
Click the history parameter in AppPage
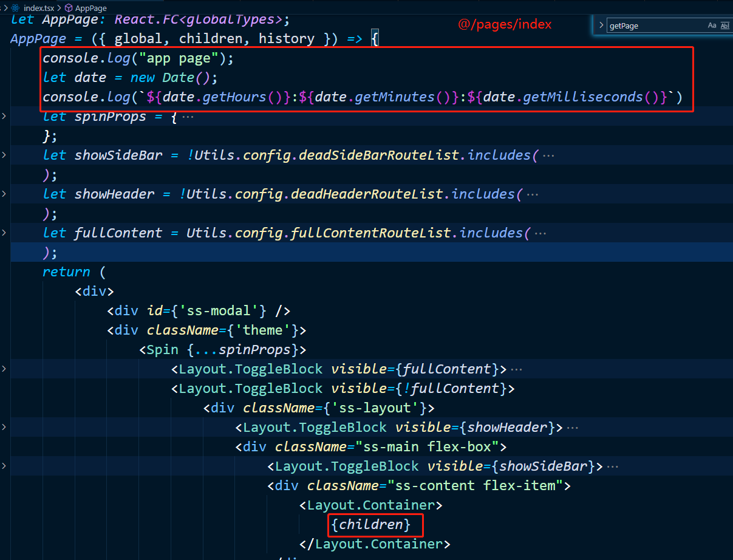click(286, 39)
